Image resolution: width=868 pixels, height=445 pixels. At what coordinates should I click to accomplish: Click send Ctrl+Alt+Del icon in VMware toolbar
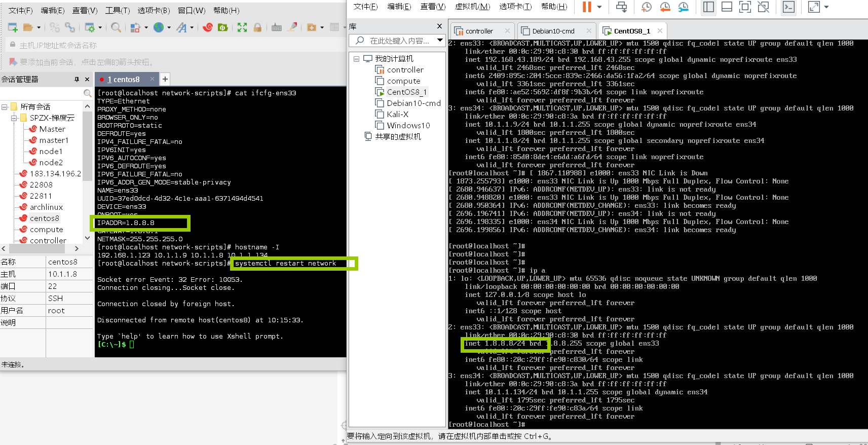[621, 7]
